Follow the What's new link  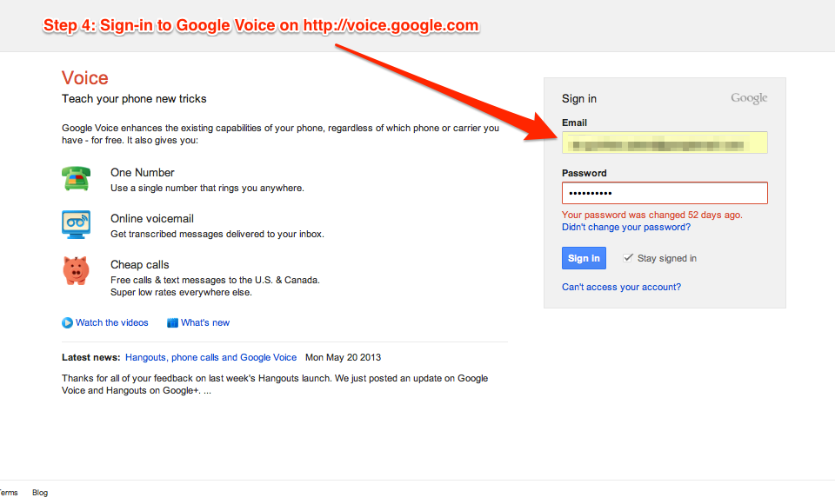tap(205, 323)
